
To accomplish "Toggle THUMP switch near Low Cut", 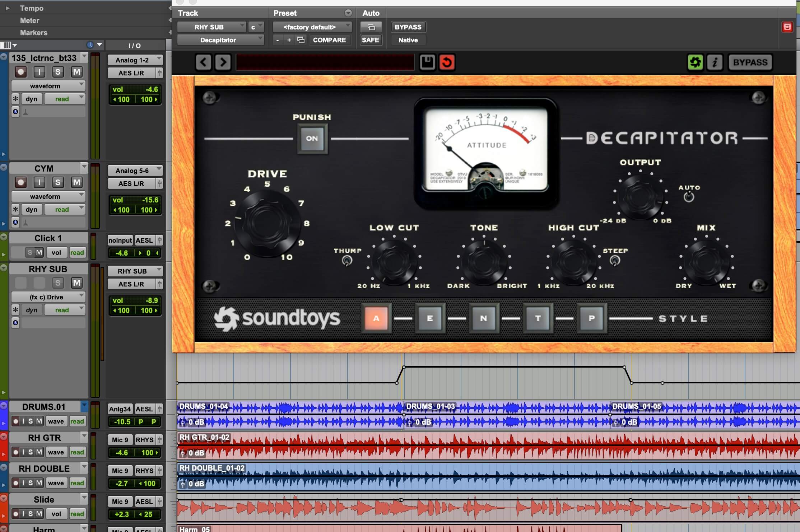I will 347,261.
